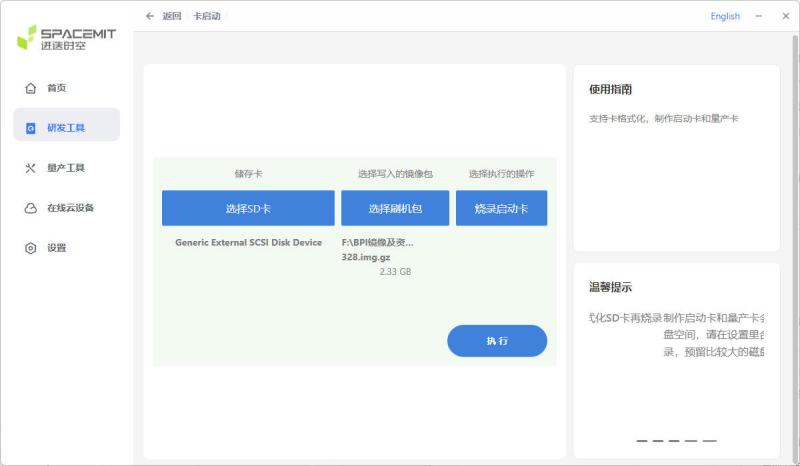
Task: Click the 使用指南 heading
Action: 610,90
